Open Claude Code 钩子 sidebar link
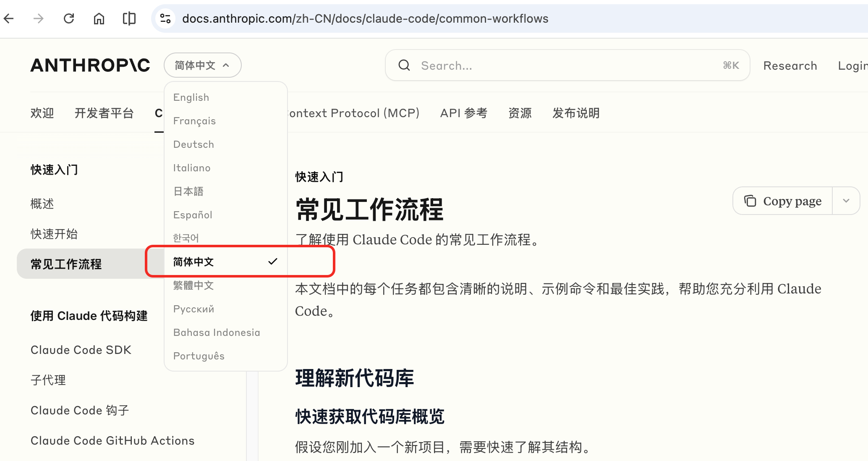Viewport: 868px width, 461px height. tap(80, 410)
